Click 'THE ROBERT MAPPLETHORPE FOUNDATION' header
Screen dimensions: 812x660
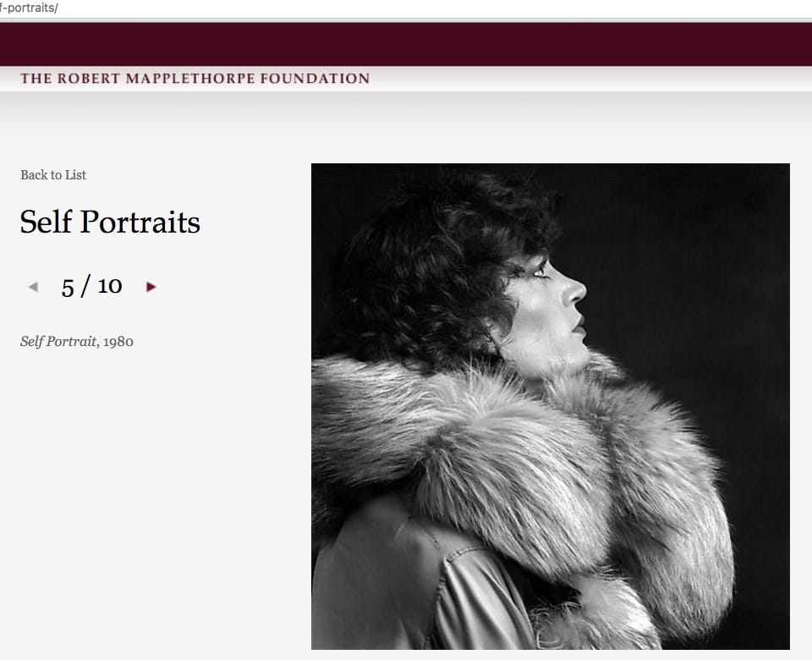point(195,78)
